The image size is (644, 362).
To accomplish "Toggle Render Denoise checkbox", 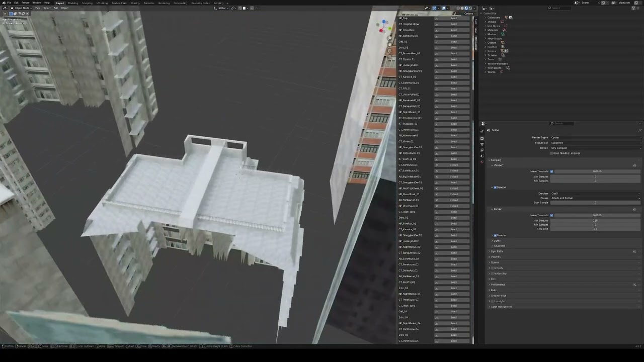I will click(496, 235).
